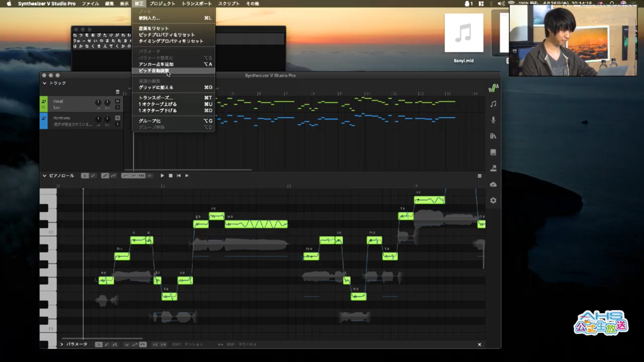Choose アンカー点を追加 menu entry
Image resolution: width=644 pixels, height=362 pixels.
tap(173, 64)
